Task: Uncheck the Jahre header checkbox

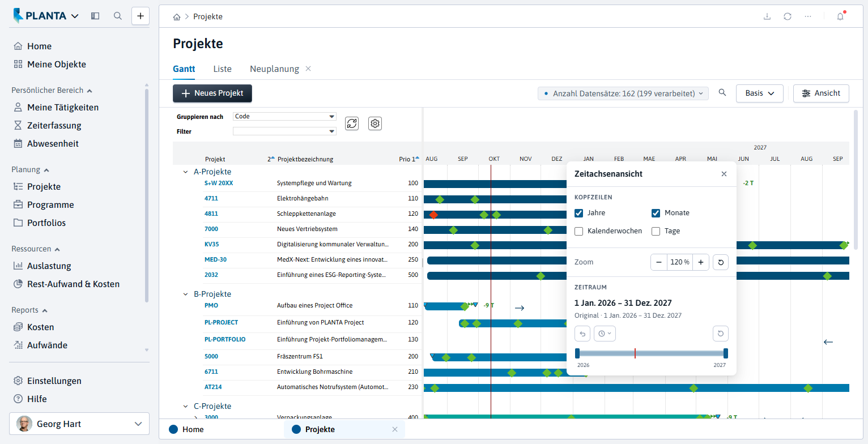Action: tap(579, 213)
